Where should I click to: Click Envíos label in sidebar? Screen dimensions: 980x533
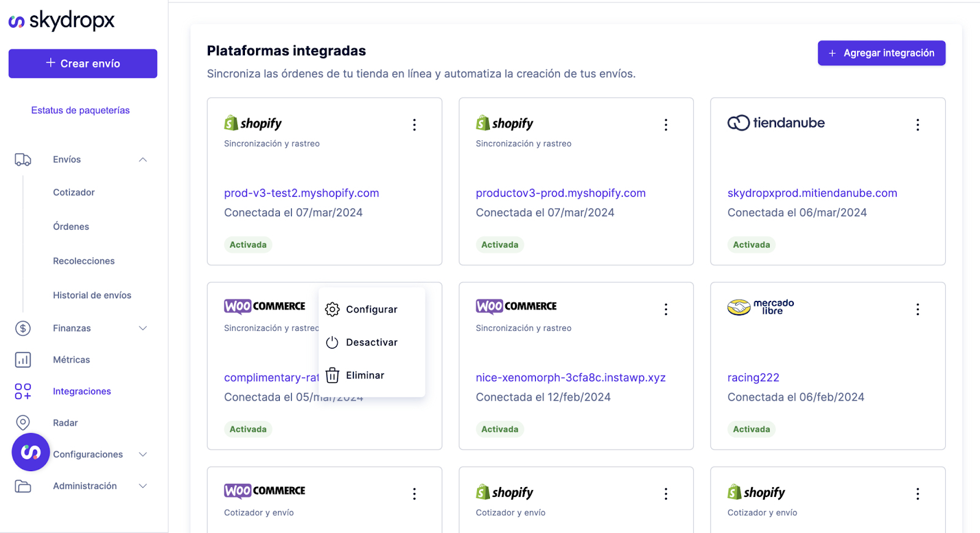click(67, 160)
